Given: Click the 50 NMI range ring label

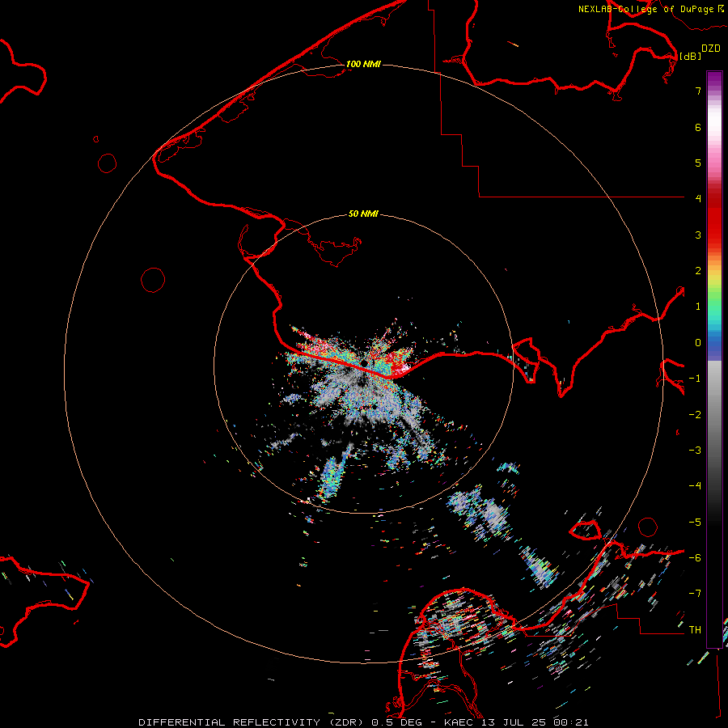Looking at the screenshot, I should coord(363,214).
